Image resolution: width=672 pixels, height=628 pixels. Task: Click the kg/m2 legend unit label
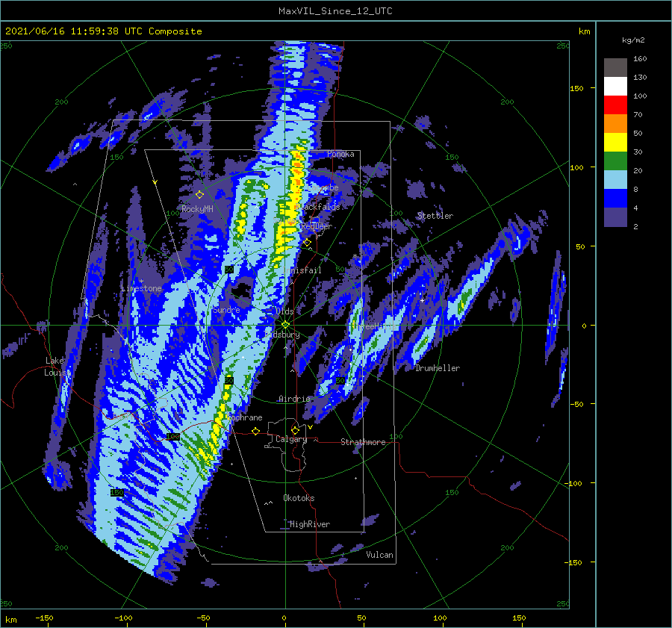tap(633, 40)
